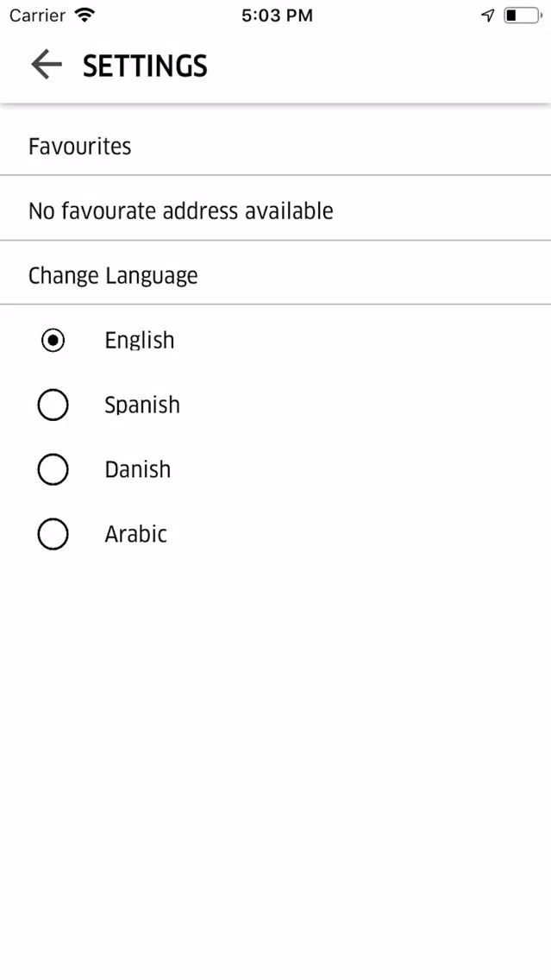Screen dimensions: 551x980
Task: Tap the Arabic language label
Action: (135, 534)
